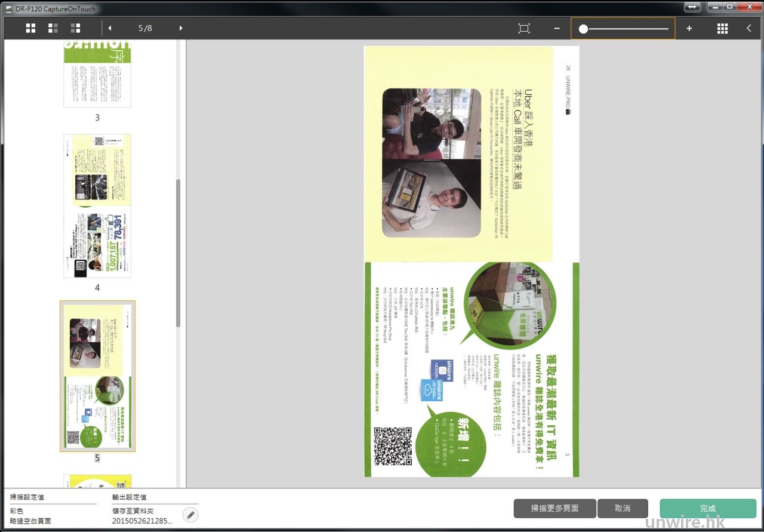Select the highlighted page 5 thumbnail

point(97,376)
